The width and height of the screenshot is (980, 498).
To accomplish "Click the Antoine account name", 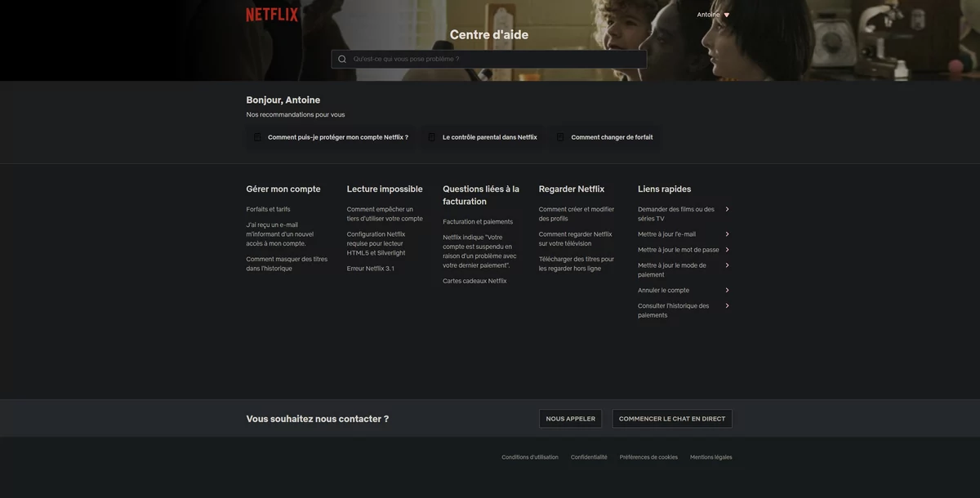I will 708,15.
